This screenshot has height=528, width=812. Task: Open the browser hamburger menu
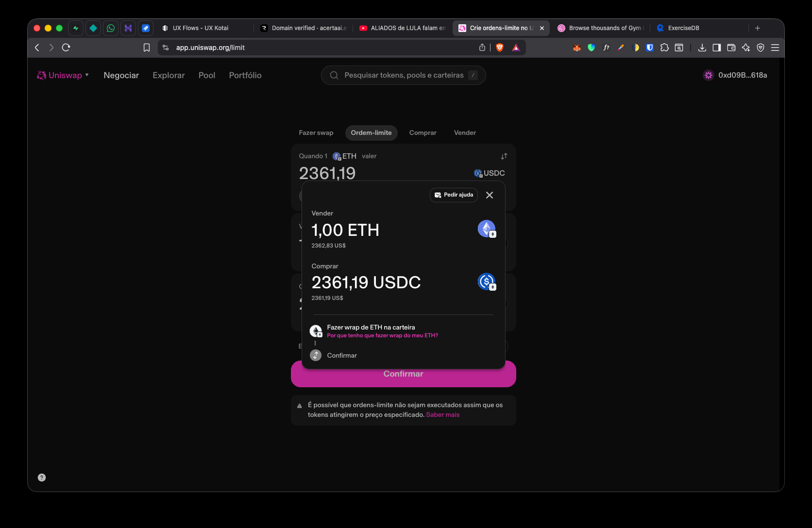point(775,48)
